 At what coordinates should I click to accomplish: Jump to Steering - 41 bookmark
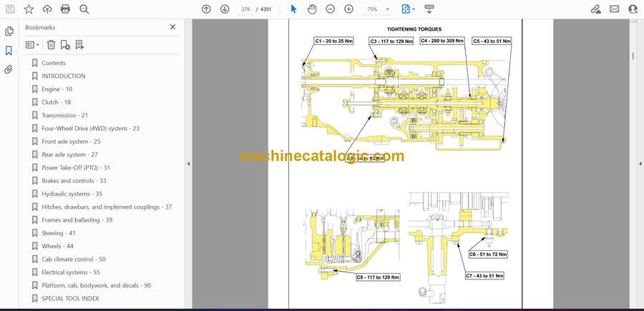(59, 233)
